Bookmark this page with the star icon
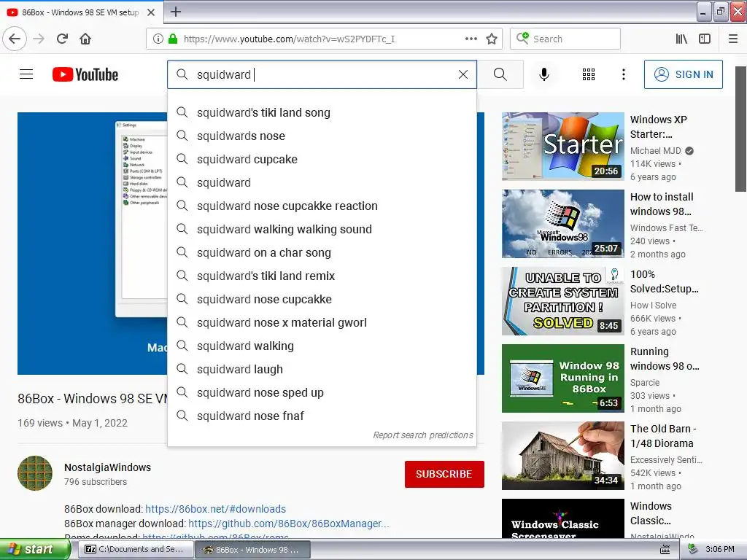 (492, 39)
